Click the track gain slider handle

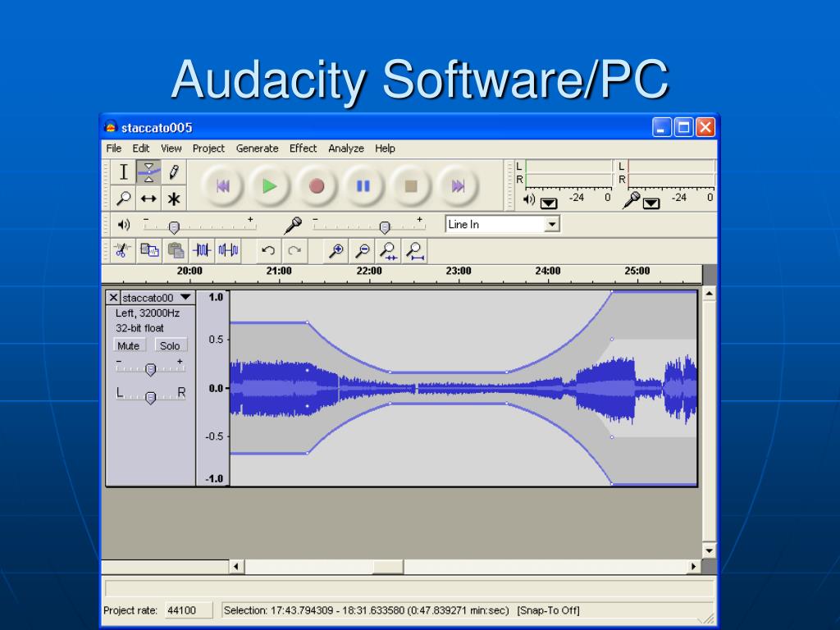coord(151,369)
